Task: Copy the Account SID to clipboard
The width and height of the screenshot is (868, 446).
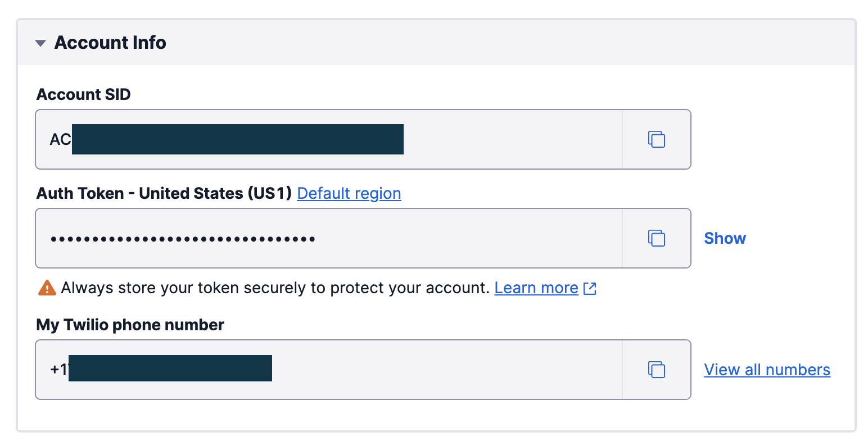Action: pyautogui.click(x=656, y=139)
